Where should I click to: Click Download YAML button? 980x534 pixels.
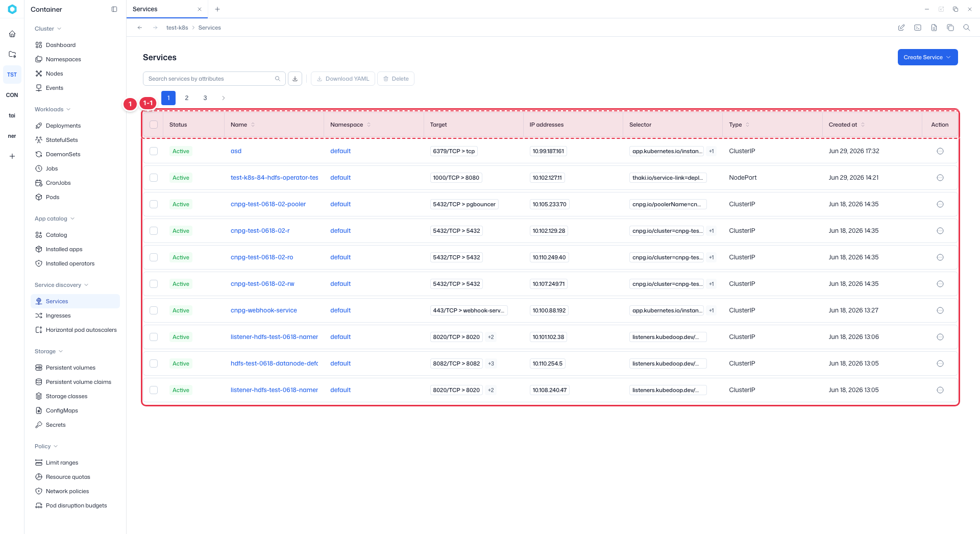[x=343, y=79]
